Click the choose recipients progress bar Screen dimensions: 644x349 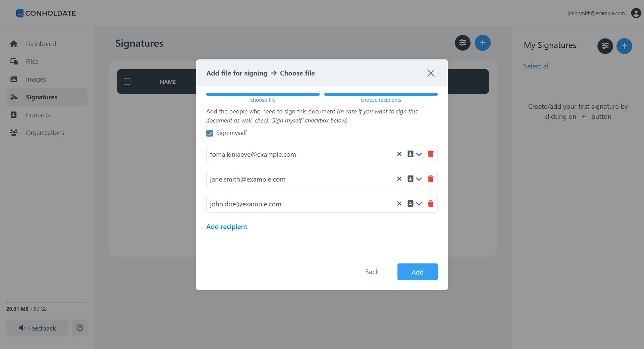(x=381, y=95)
